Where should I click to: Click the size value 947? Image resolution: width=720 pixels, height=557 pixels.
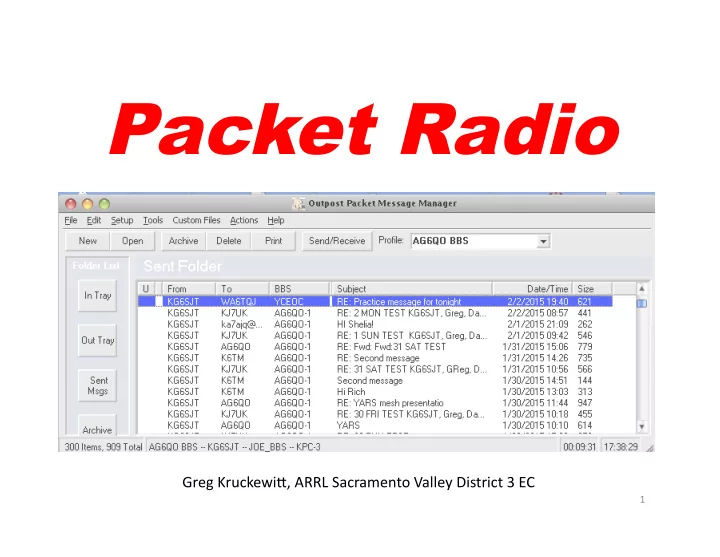pyautogui.click(x=585, y=403)
